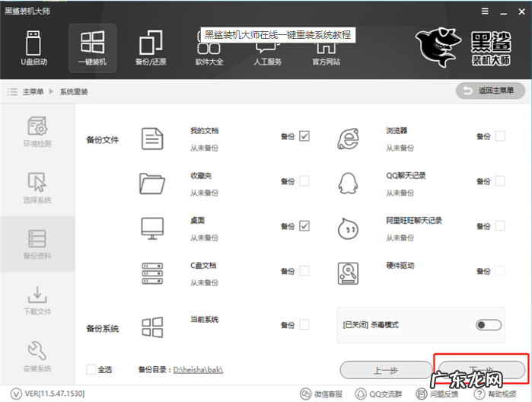Click the 黑鲨 shark logo
532x402 pixels.
438,47
